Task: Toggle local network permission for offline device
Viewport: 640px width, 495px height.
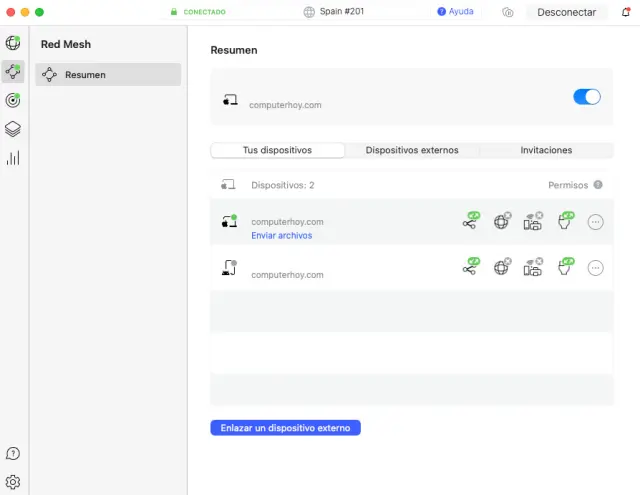Action: point(533,267)
